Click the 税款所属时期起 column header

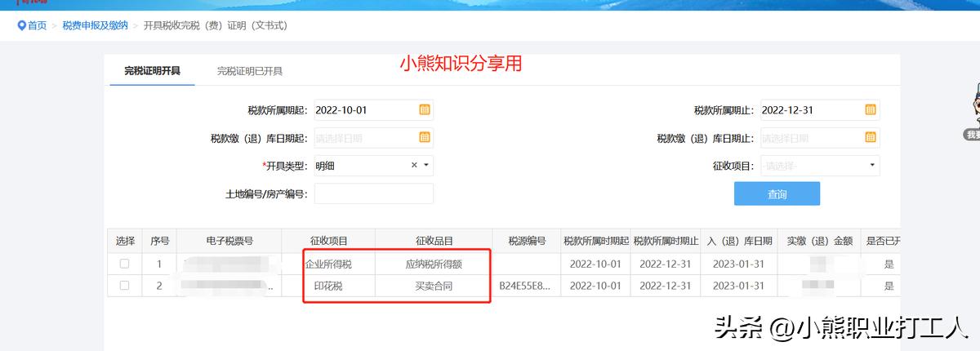[595, 241]
